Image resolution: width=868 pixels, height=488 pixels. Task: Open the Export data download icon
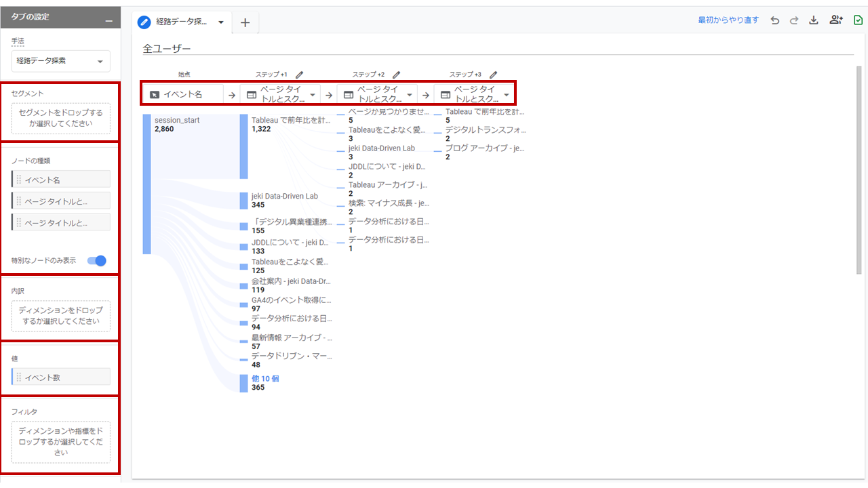(814, 21)
